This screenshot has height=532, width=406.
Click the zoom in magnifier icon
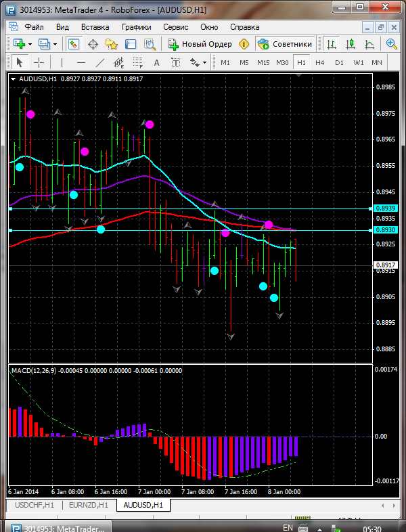392,44
